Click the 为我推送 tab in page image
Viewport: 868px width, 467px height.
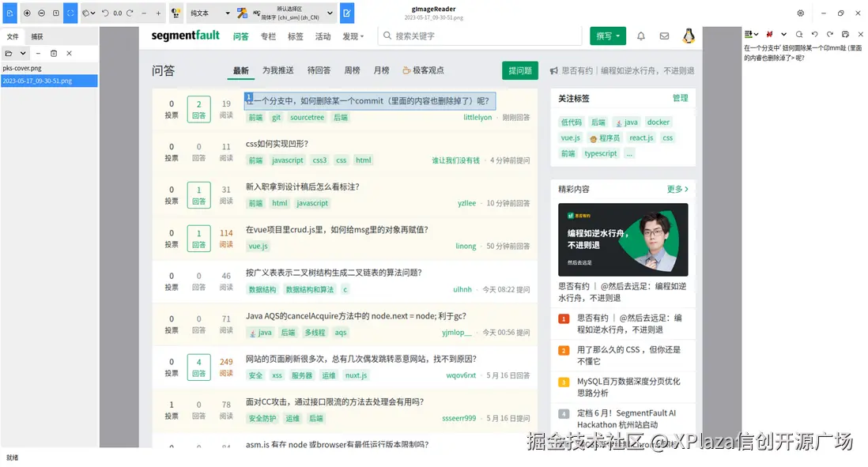(x=278, y=70)
